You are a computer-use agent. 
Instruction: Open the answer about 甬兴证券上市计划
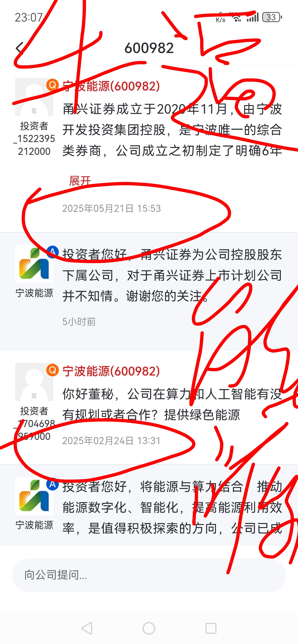click(x=172, y=275)
